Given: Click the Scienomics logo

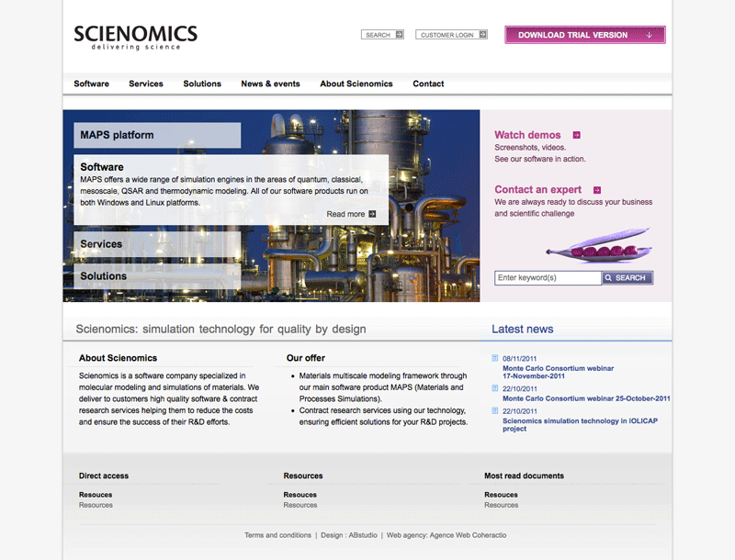Looking at the screenshot, I should [136, 38].
